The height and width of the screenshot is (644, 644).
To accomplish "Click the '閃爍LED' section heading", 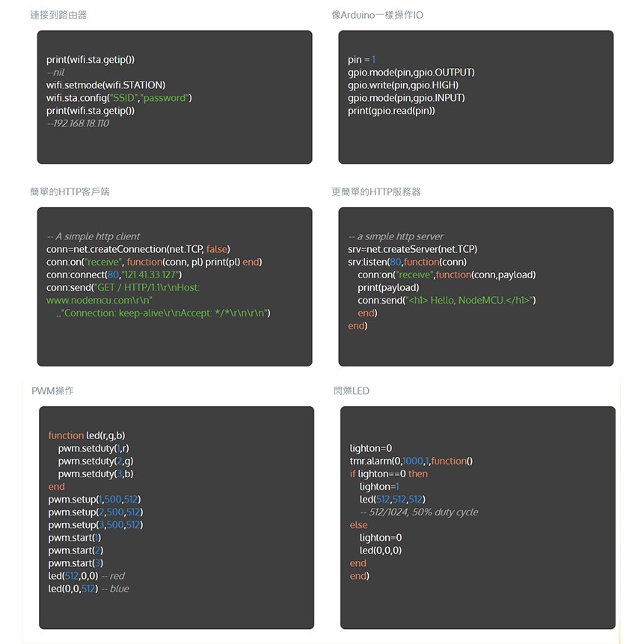I will pyautogui.click(x=351, y=390).
